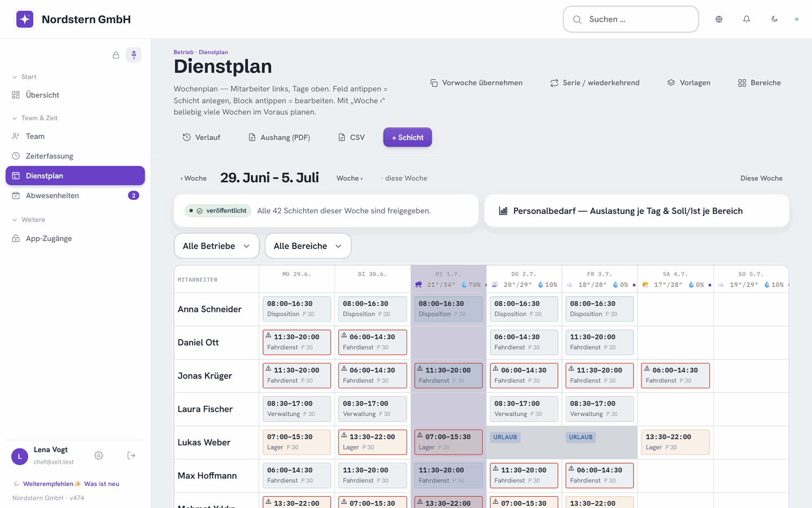Viewport: 812px width, 508px height.
Task: Click warning icon on Lukas Weber Tuesday shift
Action: 344,435
